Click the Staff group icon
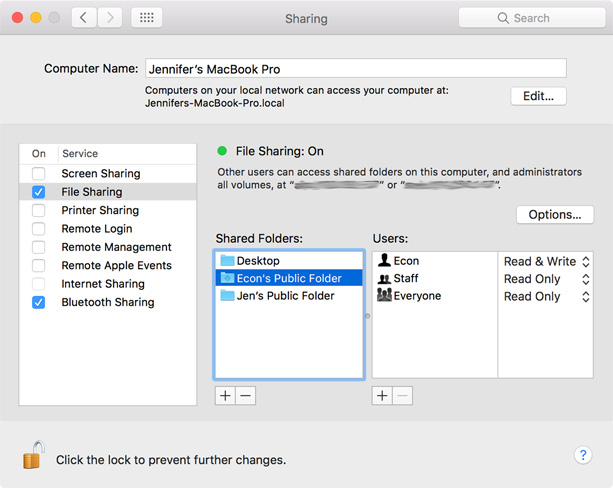Viewport: 613px width, 488px height. click(x=384, y=278)
